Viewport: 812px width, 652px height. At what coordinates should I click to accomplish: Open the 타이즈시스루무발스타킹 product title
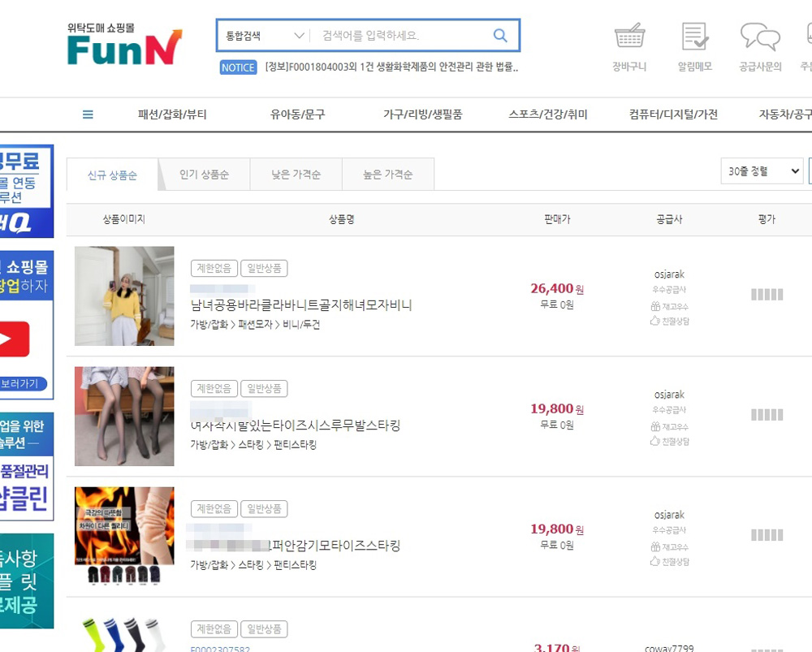pyautogui.click(x=296, y=425)
